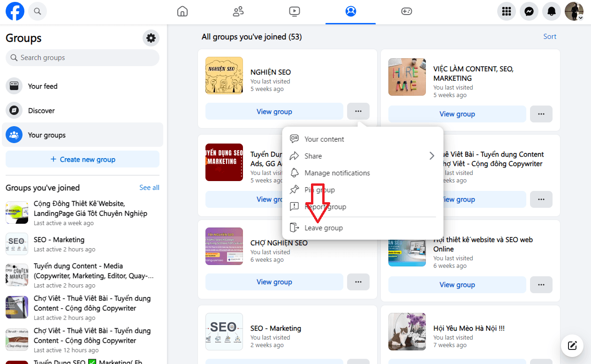This screenshot has height=364, width=591.
Task: Open the NGHIỆN SEO group thumbnail
Action: click(x=224, y=76)
